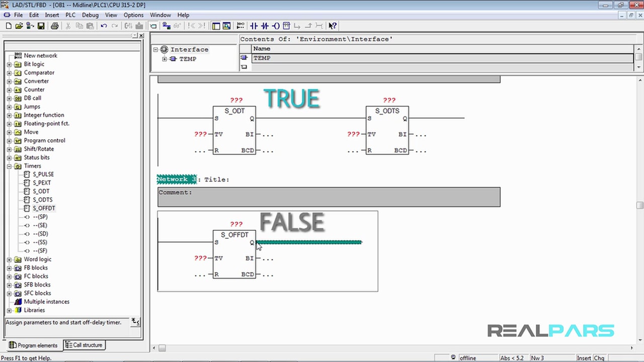Screen dimensions: 644x362
Task: Select the --(SE) coil element
Action: 40,225
